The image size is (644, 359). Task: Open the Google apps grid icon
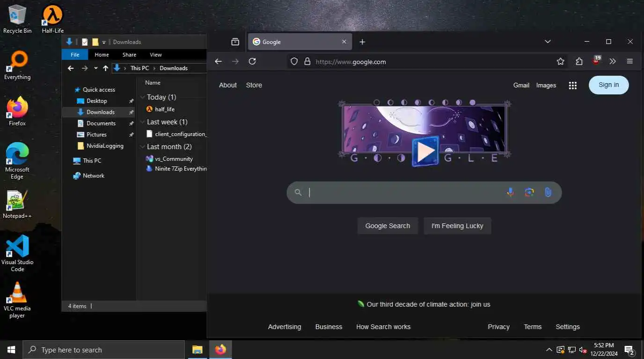tap(572, 85)
